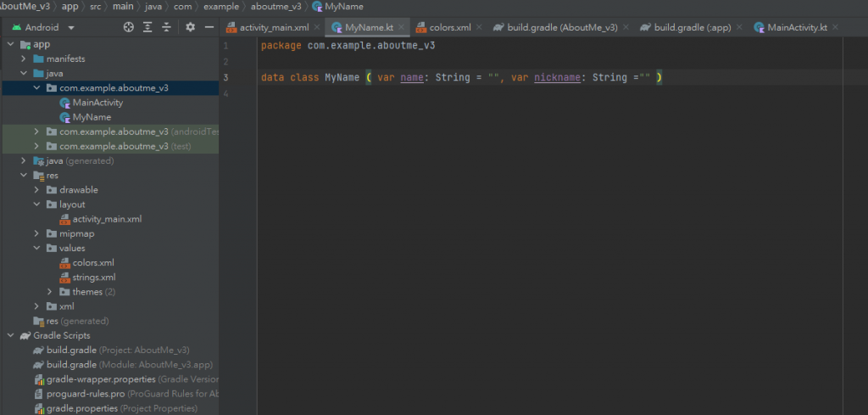Open build.gradle (Project: AboutMe_v3)
This screenshot has width=868, height=415.
coord(118,351)
